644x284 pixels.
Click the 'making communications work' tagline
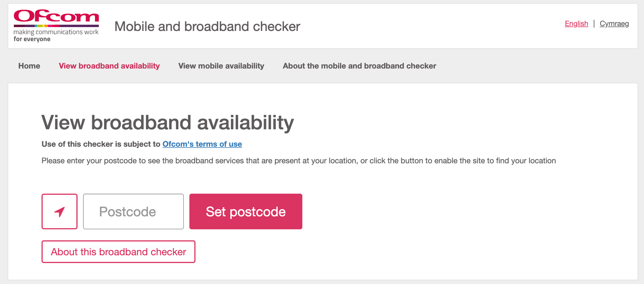[x=56, y=32]
